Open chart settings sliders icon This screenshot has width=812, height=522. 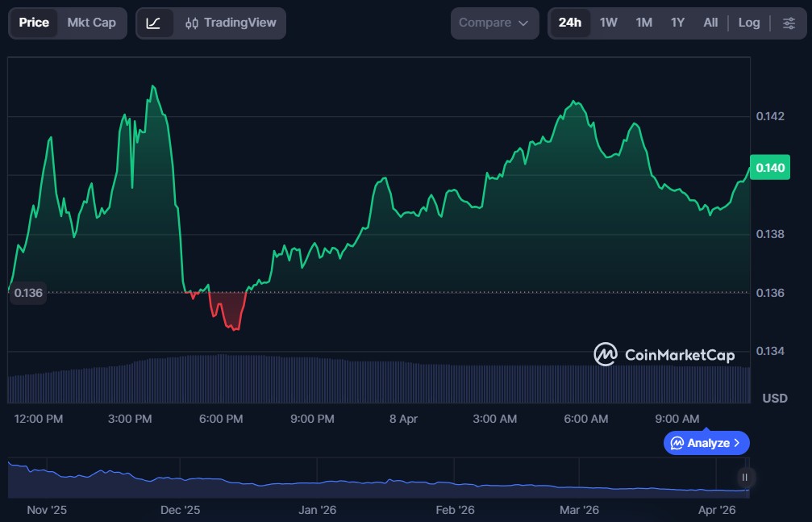[x=789, y=23]
